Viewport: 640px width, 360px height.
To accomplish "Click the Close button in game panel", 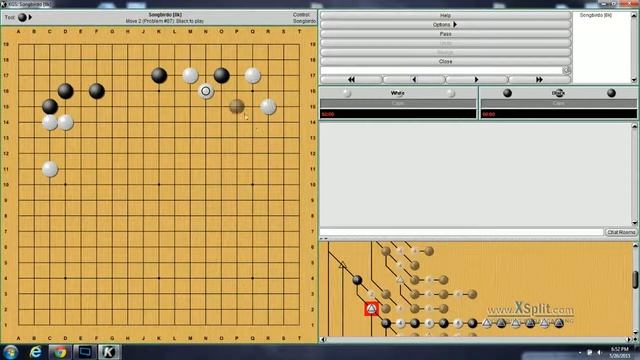I will click(445, 62).
